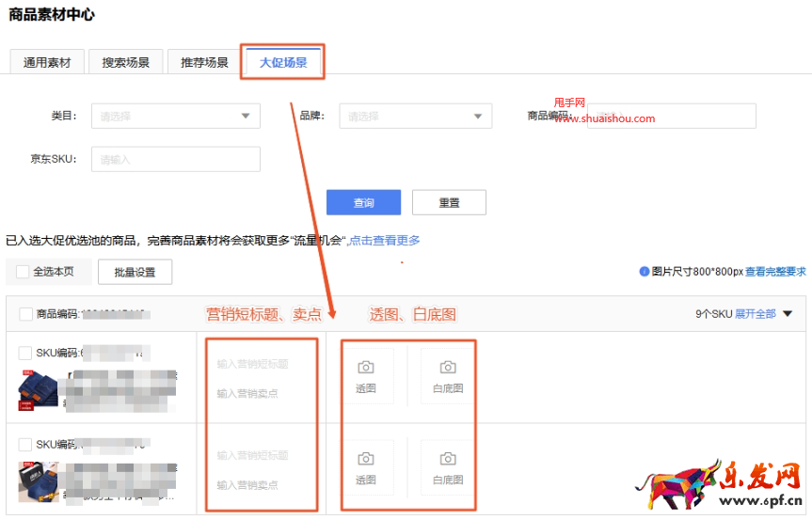Check the 商品编码 header row checkbox
Image resolution: width=812 pixels, height=520 pixels.
(25, 314)
